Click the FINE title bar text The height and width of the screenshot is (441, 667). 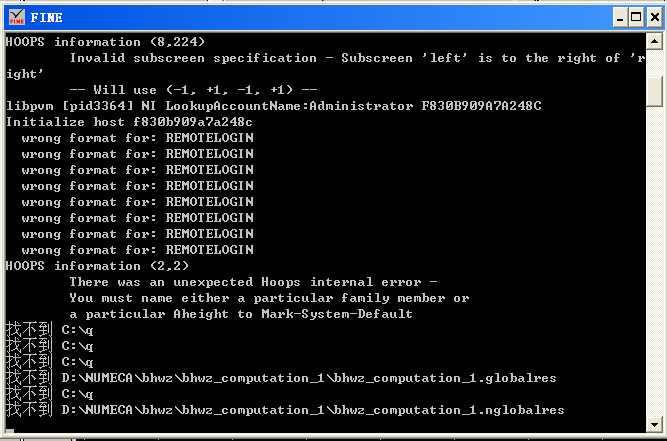pos(47,18)
